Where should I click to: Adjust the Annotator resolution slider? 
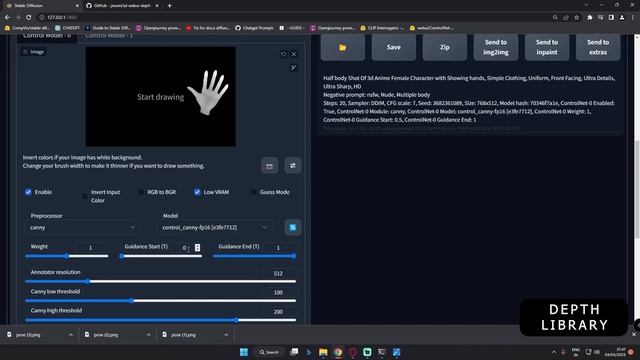tap(160, 281)
